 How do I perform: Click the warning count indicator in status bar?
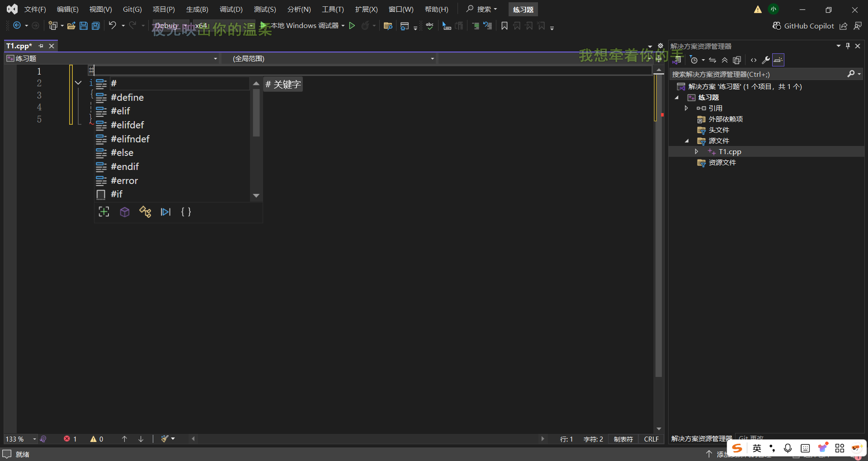pyautogui.click(x=97, y=439)
